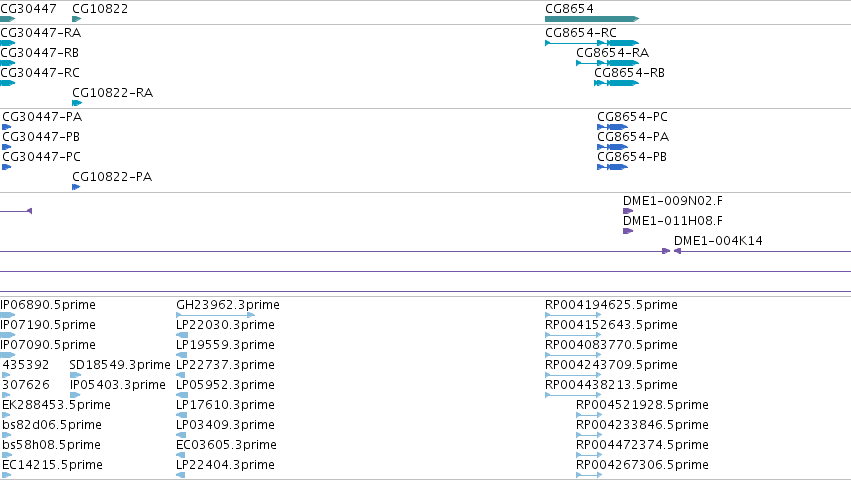Select the RP004521928.5prime EST label
The width and height of the screenshot is (851, 480).
(x=642, y=405)
